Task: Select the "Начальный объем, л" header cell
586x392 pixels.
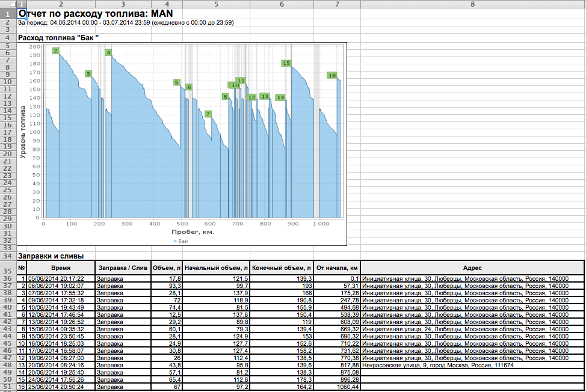Action: (x=217, y=268)
